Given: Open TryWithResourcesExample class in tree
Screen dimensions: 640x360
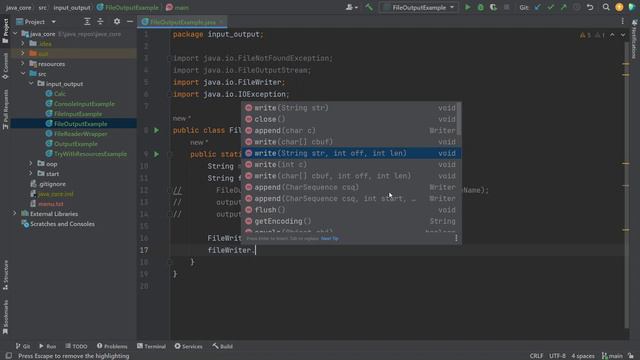Looking at the screenshot, I should (x=90, y=154).
